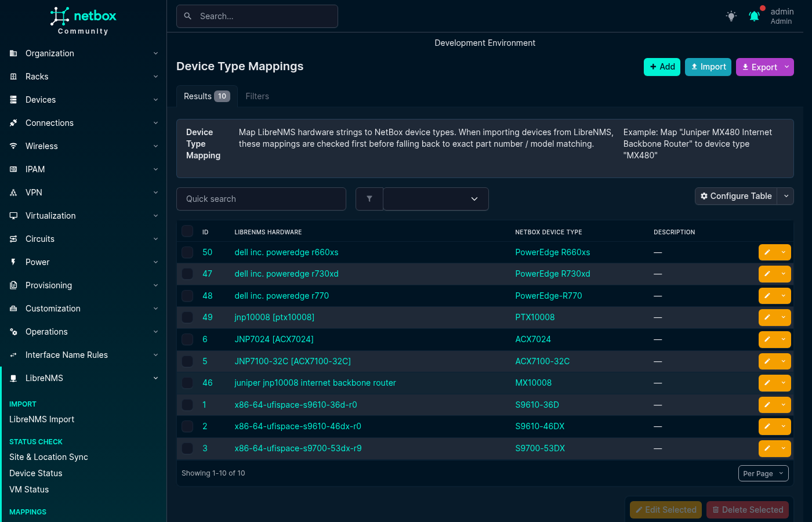Screen dimensions: 812x522
Task: Open the notifications bell icon
Action: [x=754, y=16]
